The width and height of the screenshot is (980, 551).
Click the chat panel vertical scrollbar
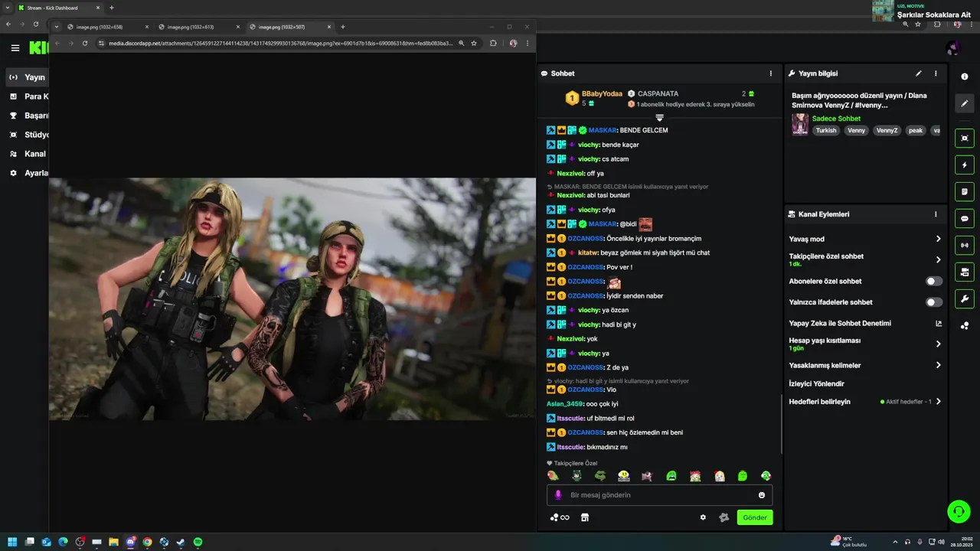pyautogui.click(x=781, y=423)
